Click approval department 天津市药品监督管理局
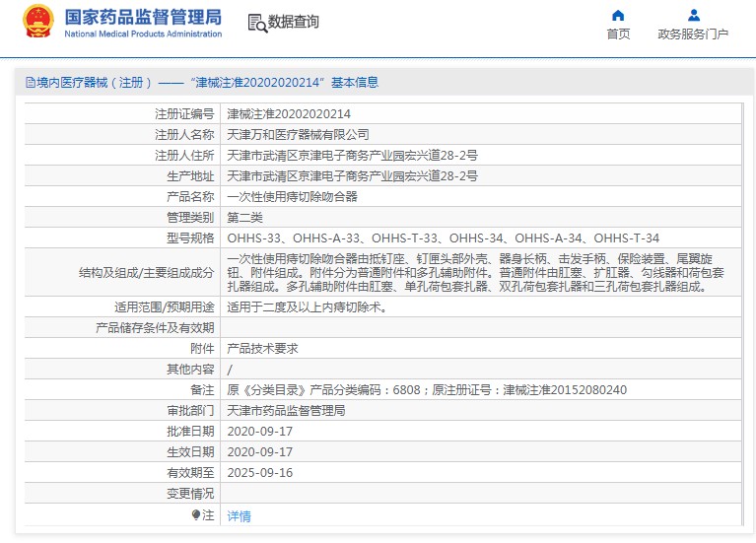 (286, 411)
